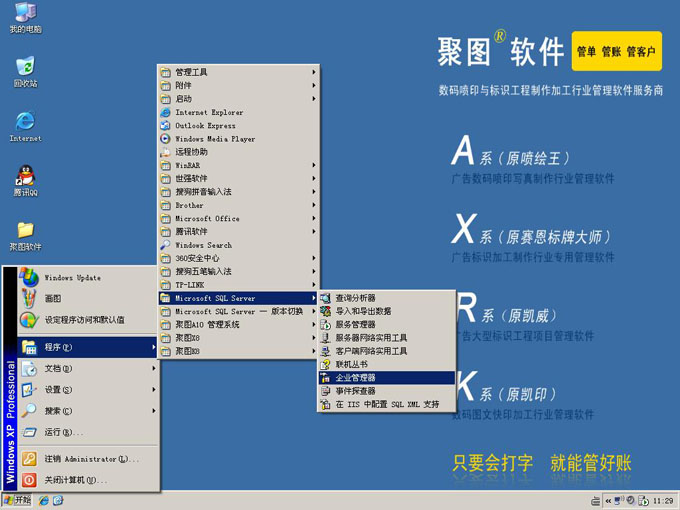Click the 事件探查器 icon
This screenshot has width=680, height=510.
325,391
